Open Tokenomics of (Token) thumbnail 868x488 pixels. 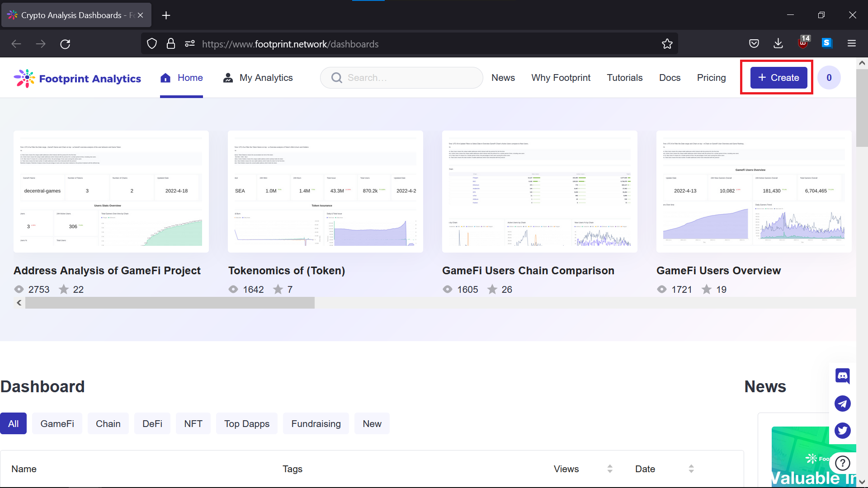(325, 192)
